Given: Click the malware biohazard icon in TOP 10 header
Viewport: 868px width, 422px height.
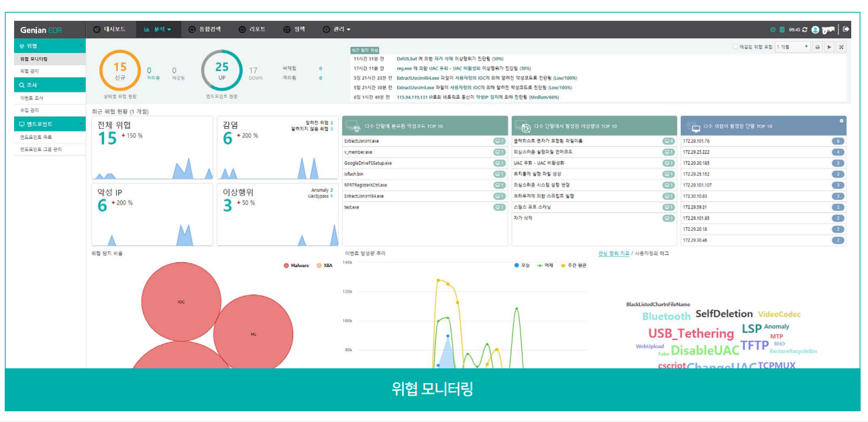Looking at the screenshot, I should tap(354, 126).
